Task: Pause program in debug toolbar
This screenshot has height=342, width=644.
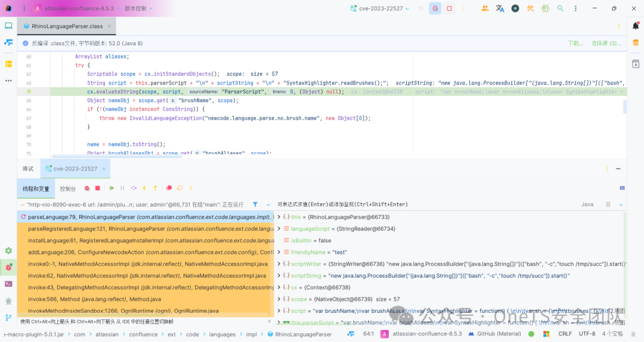Action: (122, 188)
